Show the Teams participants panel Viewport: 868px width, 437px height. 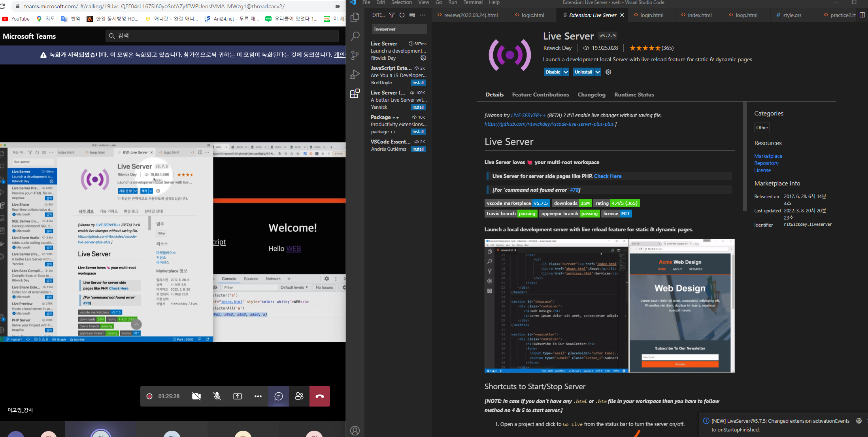tap(299, 396)
